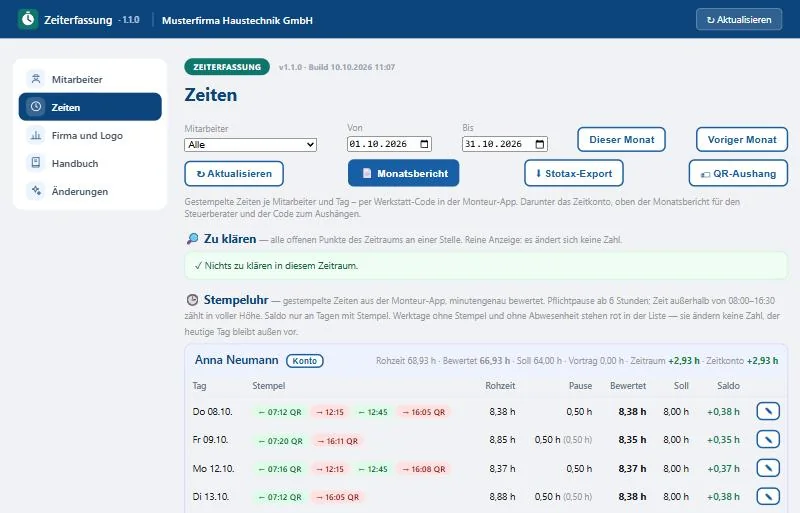800x513 pixels.
Task: Open the Änderungen section
Action: [x=90, y=191]
